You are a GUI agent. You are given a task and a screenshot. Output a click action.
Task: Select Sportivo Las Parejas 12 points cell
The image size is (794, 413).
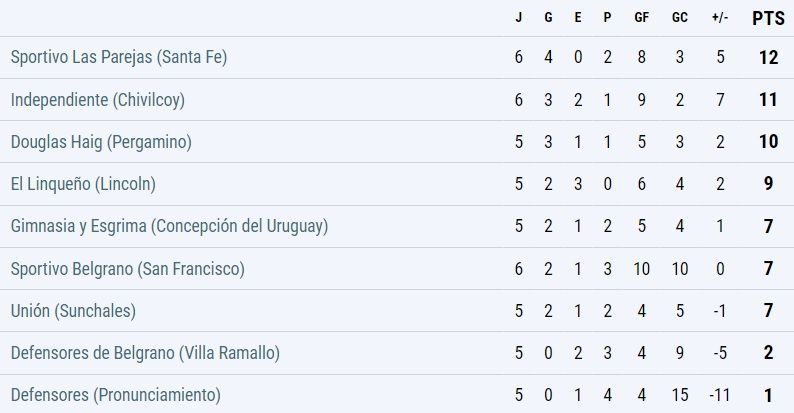tap(768, 58)
